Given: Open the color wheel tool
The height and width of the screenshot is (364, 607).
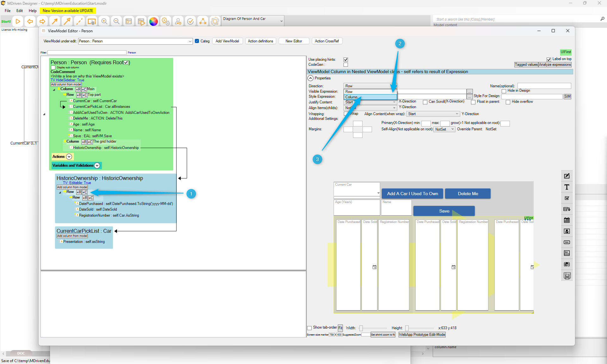Looking at the screenshot, I should (x=153, y=22).
